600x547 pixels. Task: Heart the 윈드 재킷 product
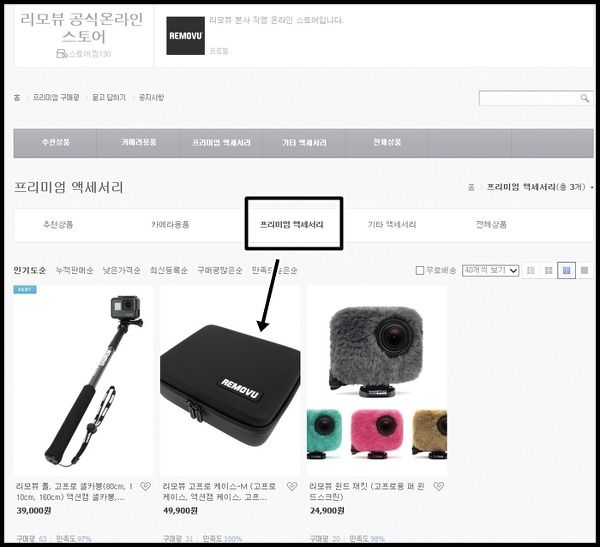(x=439, y=487)
